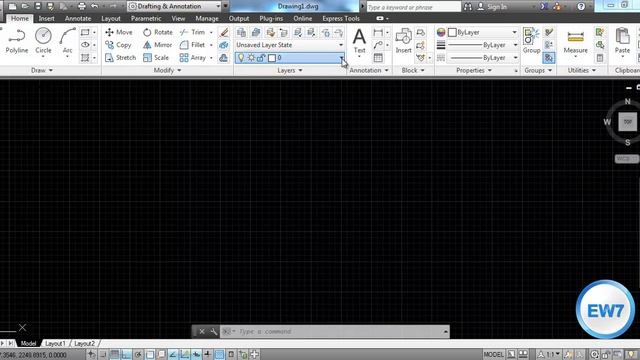Toggle Object Snap in status bar
The width and height of the screenshot is (640, 360).
[x=150, y=354]
